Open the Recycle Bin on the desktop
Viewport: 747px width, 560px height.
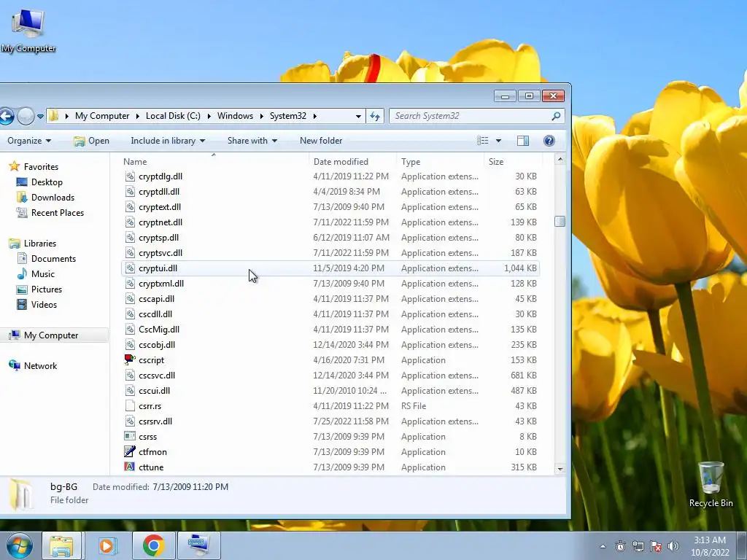711,484
